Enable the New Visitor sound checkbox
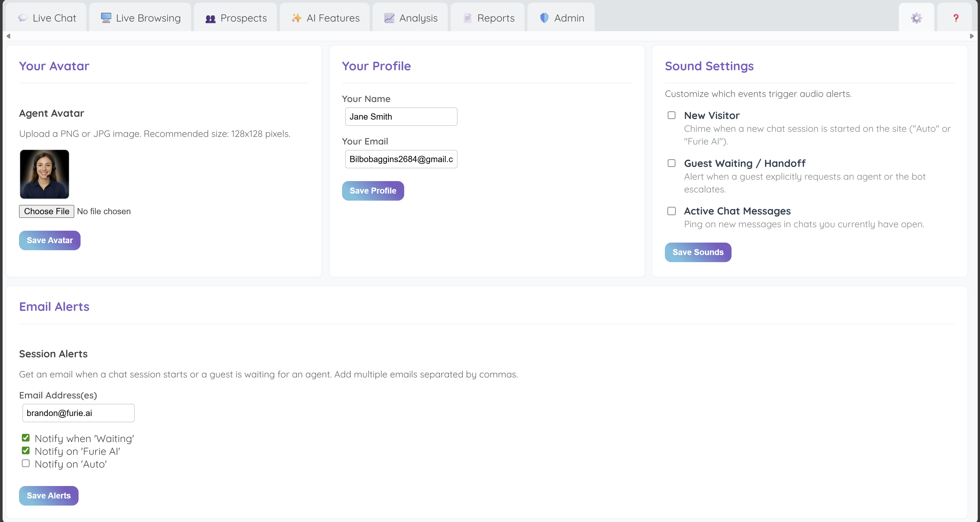 click(671, 115)
